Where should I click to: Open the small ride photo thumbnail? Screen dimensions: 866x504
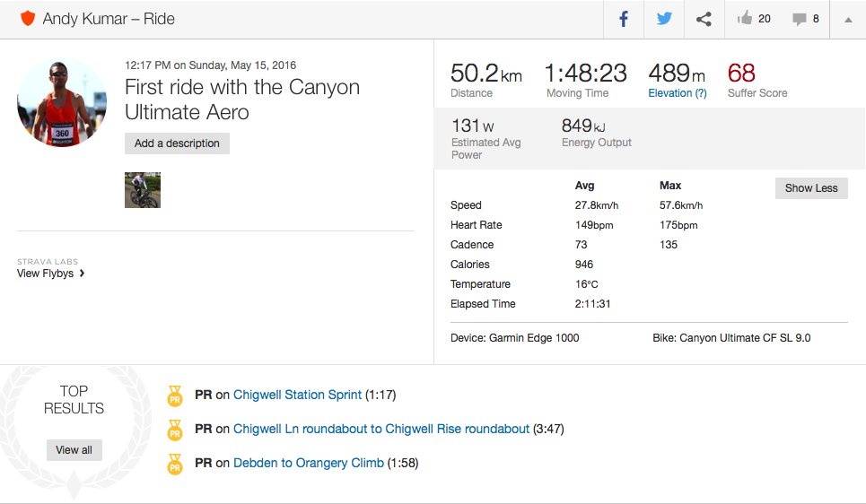[142, 190]
